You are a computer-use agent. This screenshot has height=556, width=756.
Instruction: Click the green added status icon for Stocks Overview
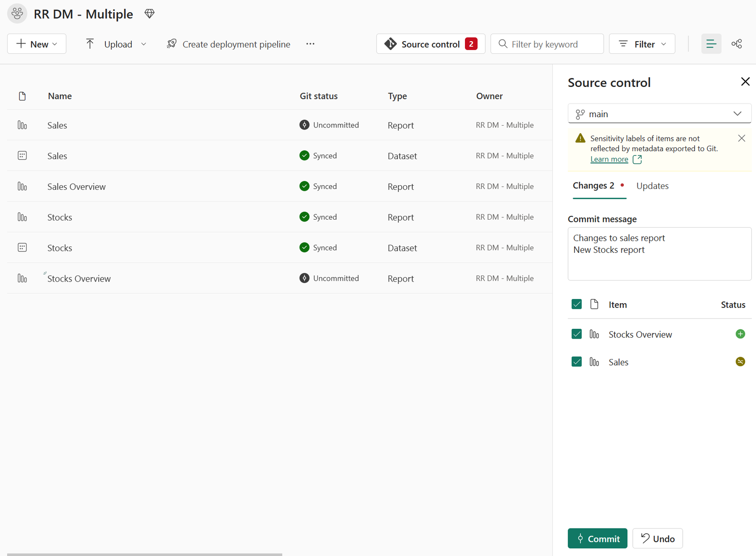pos(740,334)
